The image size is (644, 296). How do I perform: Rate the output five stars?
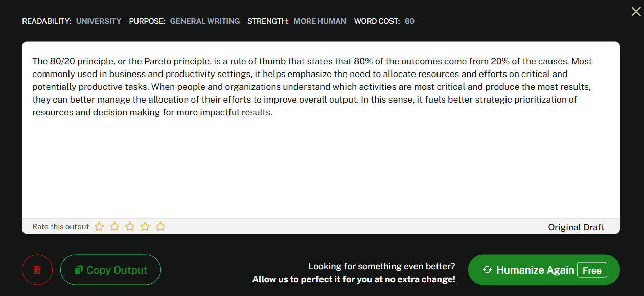pyautogui.click(x=160, y=226)
